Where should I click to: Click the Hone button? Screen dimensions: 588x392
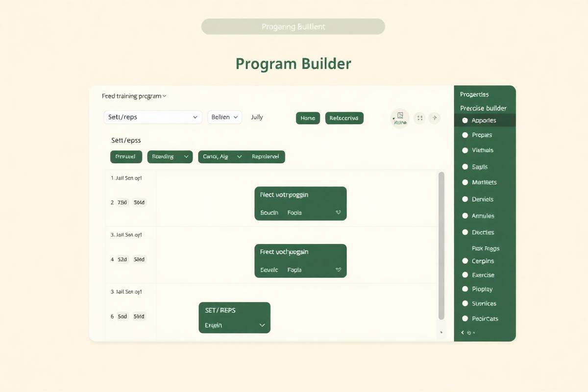tap(308, 118)
